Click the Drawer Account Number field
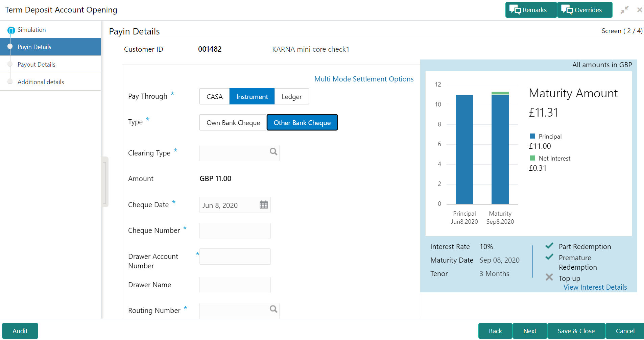The image size is (644, 340). [x=235, y=257]
